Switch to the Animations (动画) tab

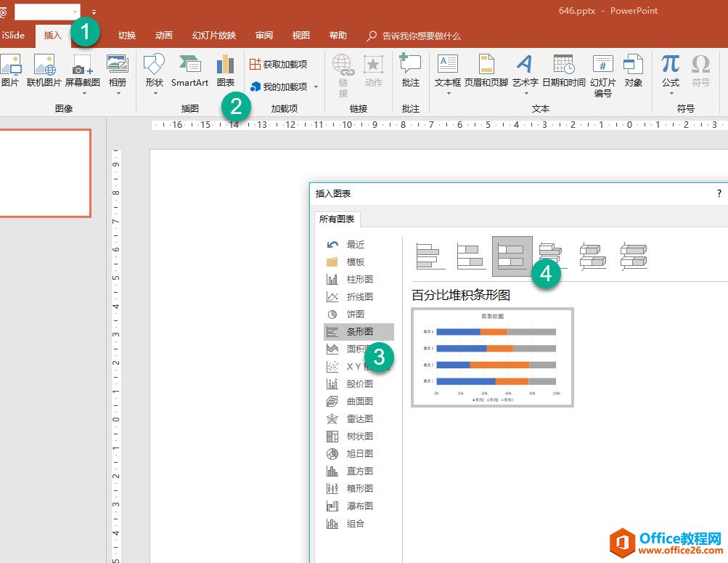[x=163, y=36]
